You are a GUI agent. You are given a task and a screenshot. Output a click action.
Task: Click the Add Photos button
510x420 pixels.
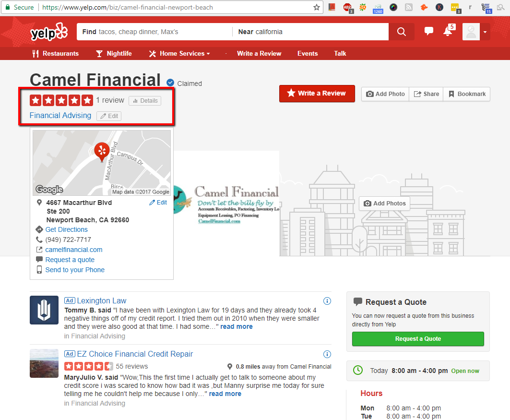[384, 204]
